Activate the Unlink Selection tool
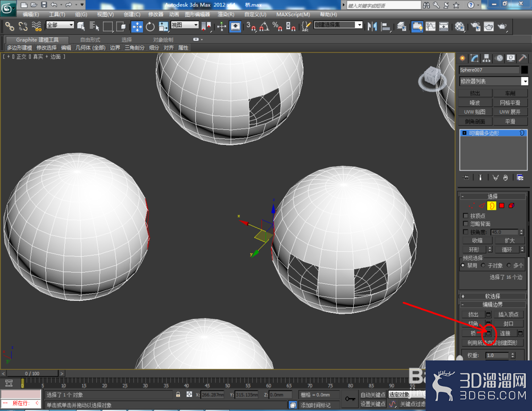The height and width of the screenshot is (411, 532). (23, 26)
